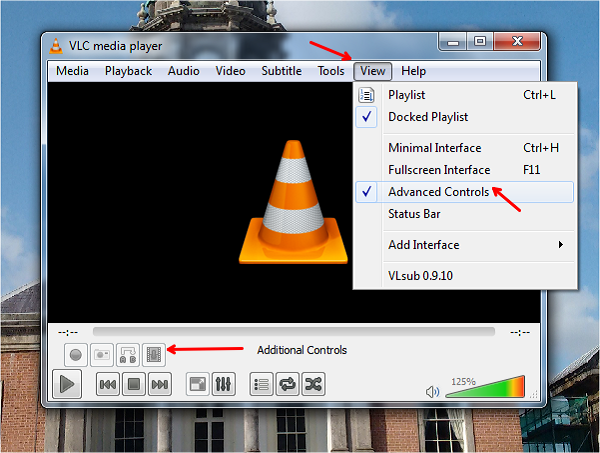Viewport: 600px width, 453px height.
Task: Minimize the VLC window
Action: click(453, 42)
